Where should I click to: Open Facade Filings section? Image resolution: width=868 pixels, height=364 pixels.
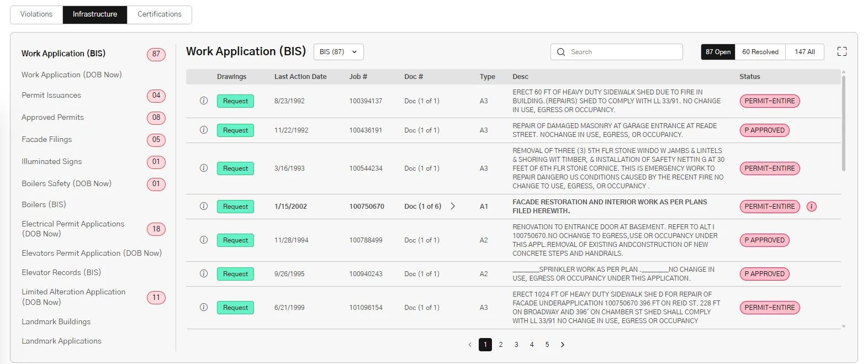(47, 139)
